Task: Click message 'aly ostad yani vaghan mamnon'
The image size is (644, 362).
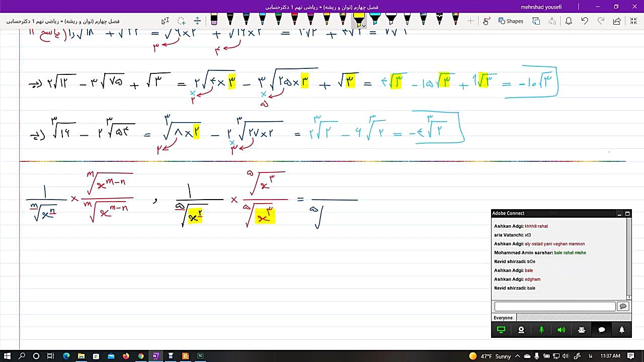Action: pyautogui.click(x=554, y=244)
